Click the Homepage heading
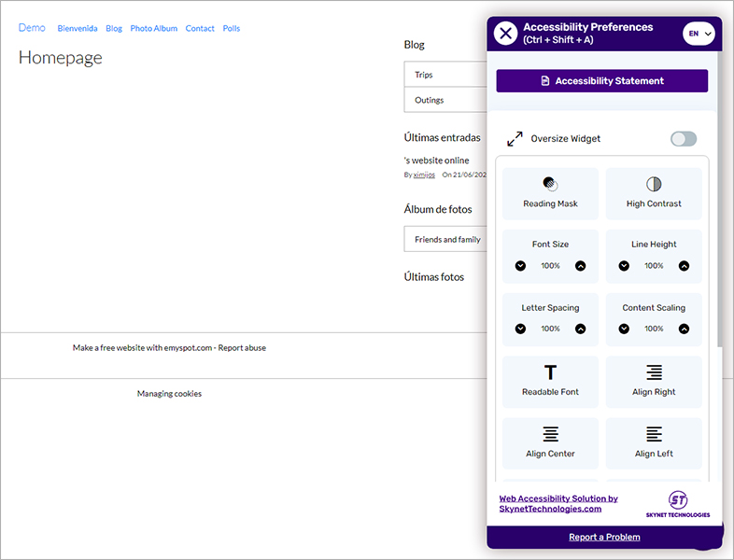The height and width of the screenshot is (560, 734). pyautogui.click(x=61, y=58)
